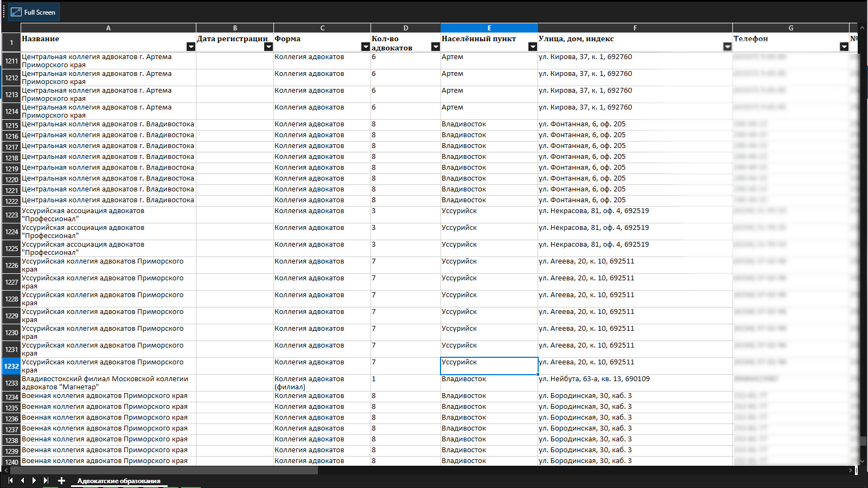
Task: Open the Название column filter dropdown
Action: 190,47
